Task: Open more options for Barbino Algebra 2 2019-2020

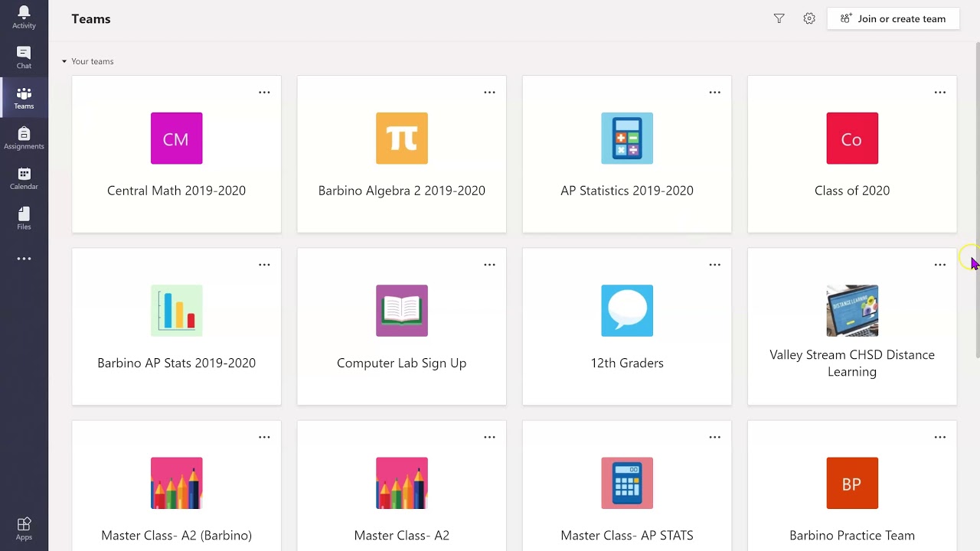Action: tap(489, 93)
